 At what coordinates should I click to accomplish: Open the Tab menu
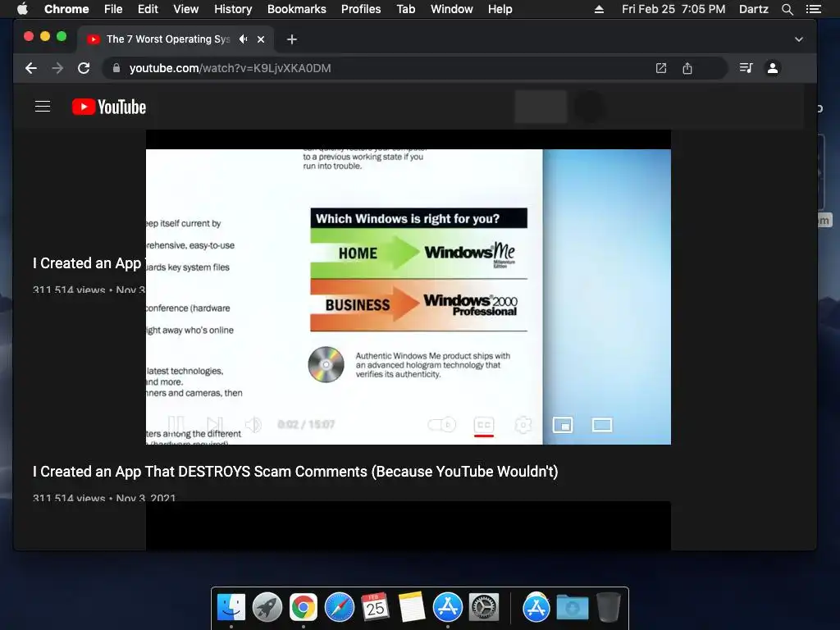pos(405,9)
